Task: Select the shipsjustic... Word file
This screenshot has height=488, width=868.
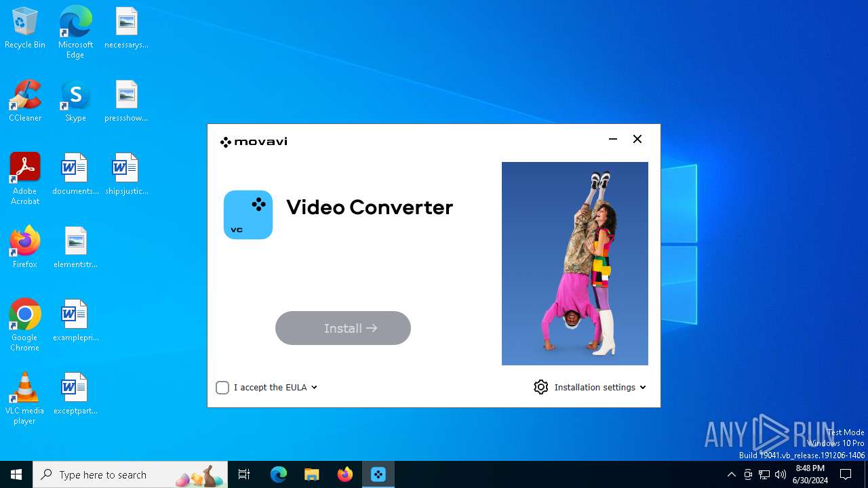Action: (x=126, y=175)
